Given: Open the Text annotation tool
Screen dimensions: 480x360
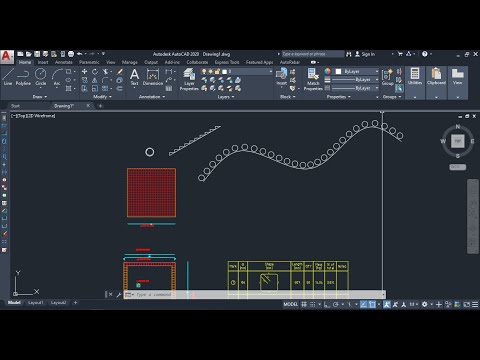Looking at the screenshot, I should pyautogui.click(x=134, y=77).
